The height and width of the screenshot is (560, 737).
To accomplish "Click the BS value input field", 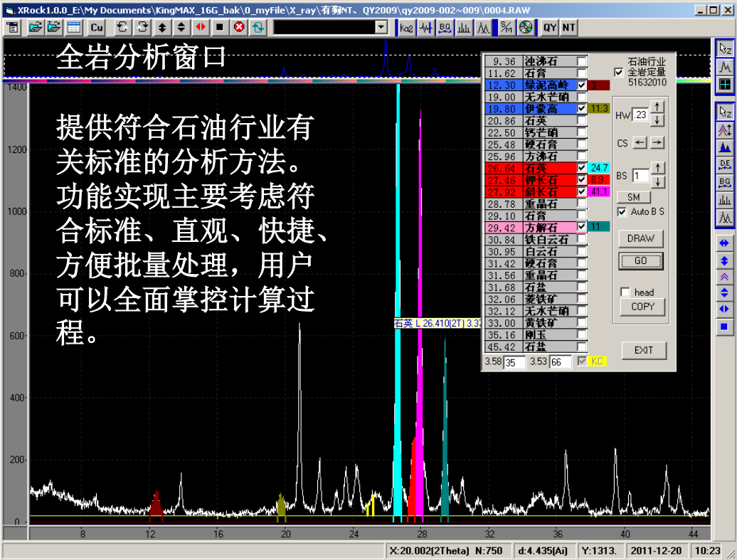I will 640,176.
